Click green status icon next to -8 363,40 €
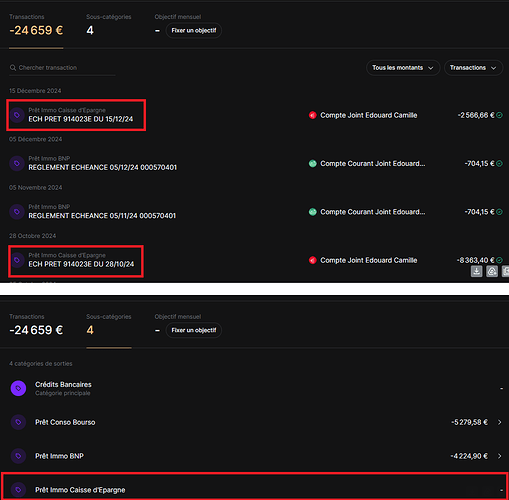The height and width of the screenshot is (500, 509). coord(499,260)
